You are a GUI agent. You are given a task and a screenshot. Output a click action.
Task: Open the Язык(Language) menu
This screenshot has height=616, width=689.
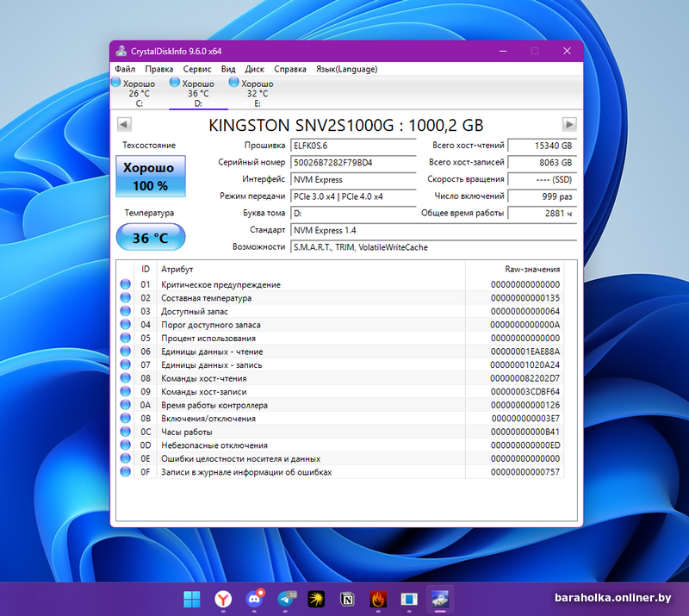pyautogui.click(x=347, y=69)
